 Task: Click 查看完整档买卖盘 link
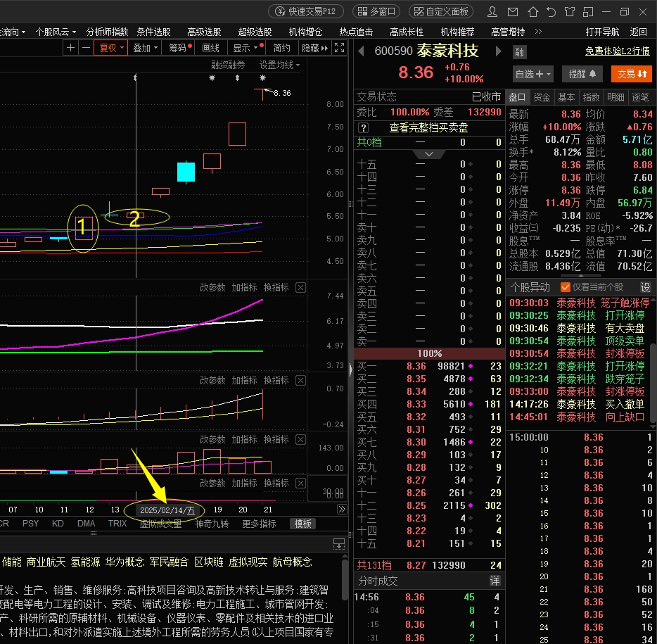click(428, 128)
